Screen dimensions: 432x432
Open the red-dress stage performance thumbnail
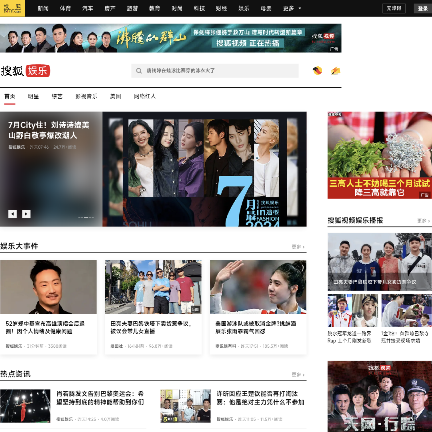pyautogui.click(x=25, y=406)
